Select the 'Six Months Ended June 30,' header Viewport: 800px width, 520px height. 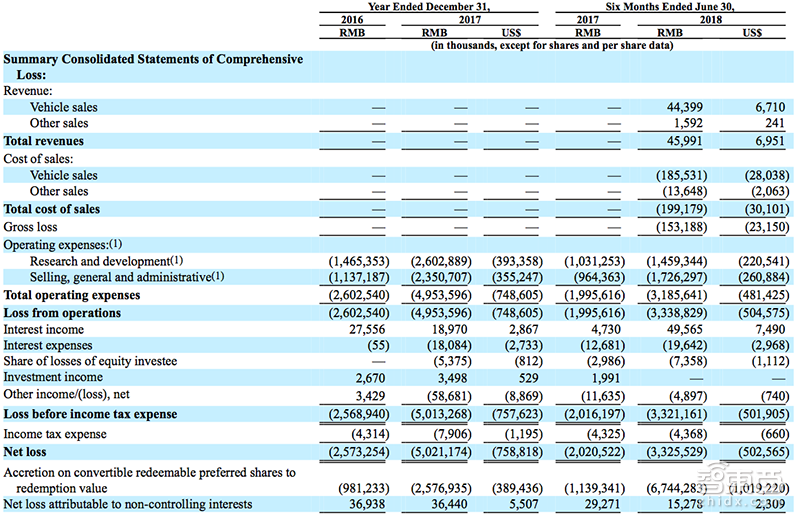(x=670, y=7)
